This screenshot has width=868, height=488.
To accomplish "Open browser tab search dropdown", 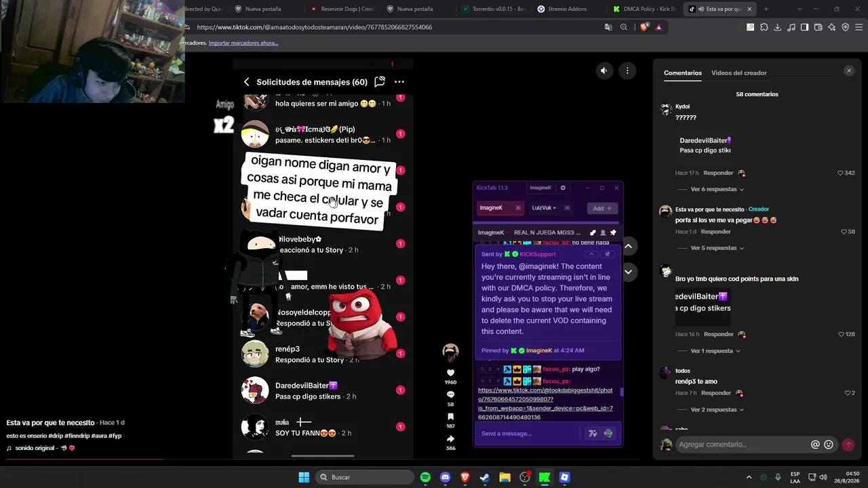I will click(800, 9).
